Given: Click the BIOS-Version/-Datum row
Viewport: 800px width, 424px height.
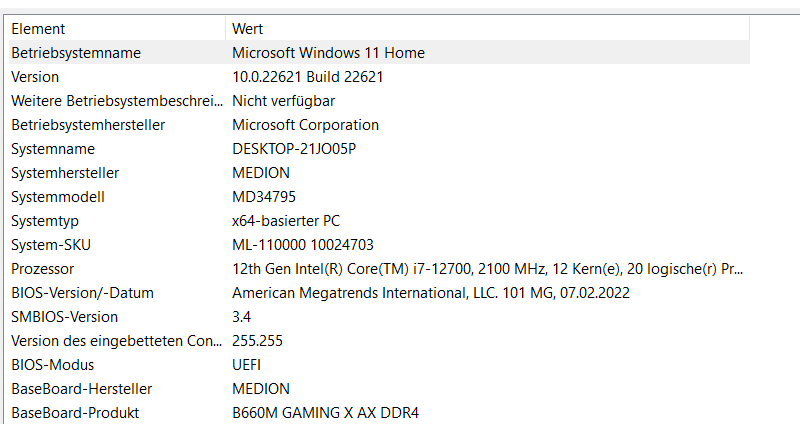Looking at the screenshot, I should click(82, 293).
